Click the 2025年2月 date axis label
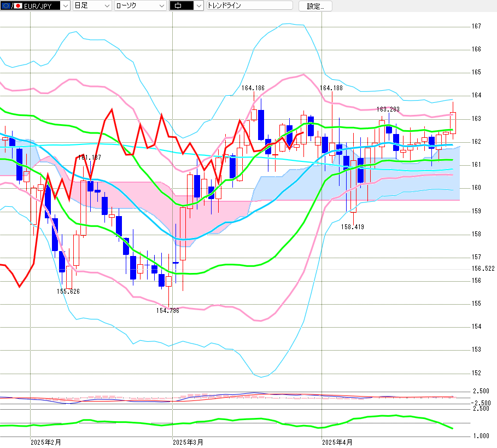The height and width of the screenshot is (448, 497). tap(45, 443)
